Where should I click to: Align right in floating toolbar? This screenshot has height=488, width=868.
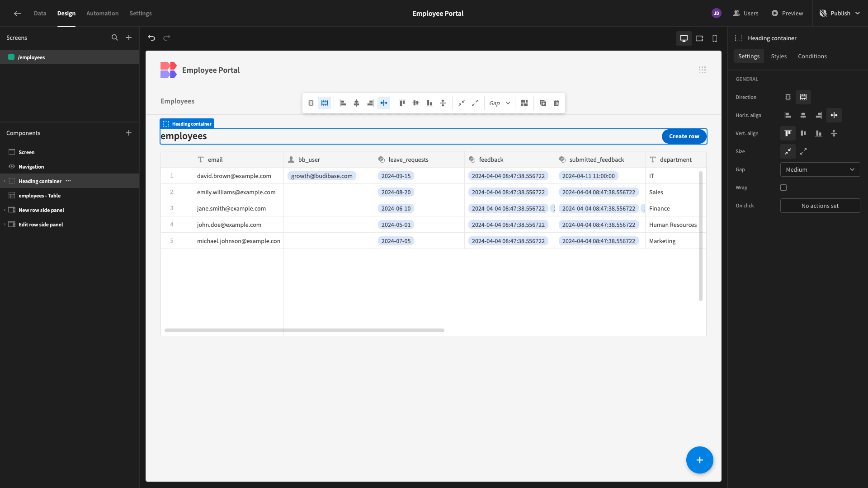pos(370,103)
